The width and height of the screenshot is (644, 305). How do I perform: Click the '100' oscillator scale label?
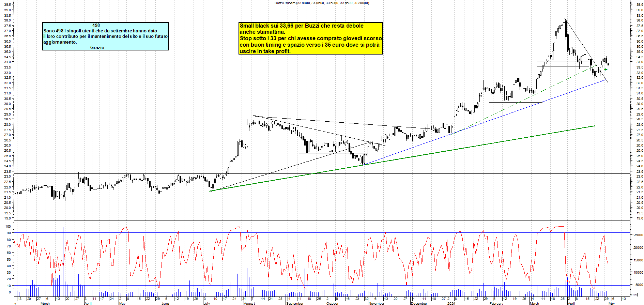[8, 226]
